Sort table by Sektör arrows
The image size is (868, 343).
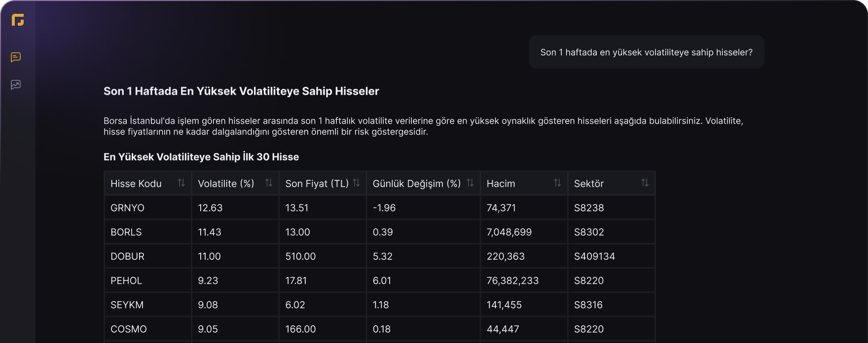coord(645,183)
